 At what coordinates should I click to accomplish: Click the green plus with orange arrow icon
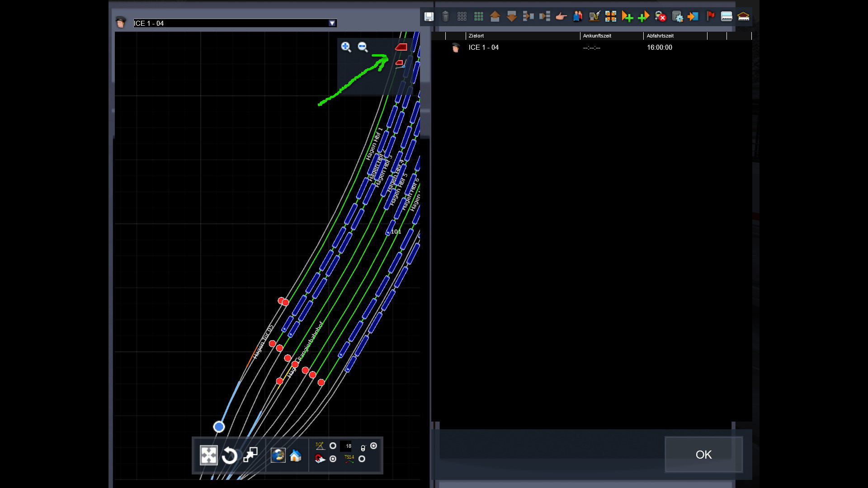tap(644, 17)
